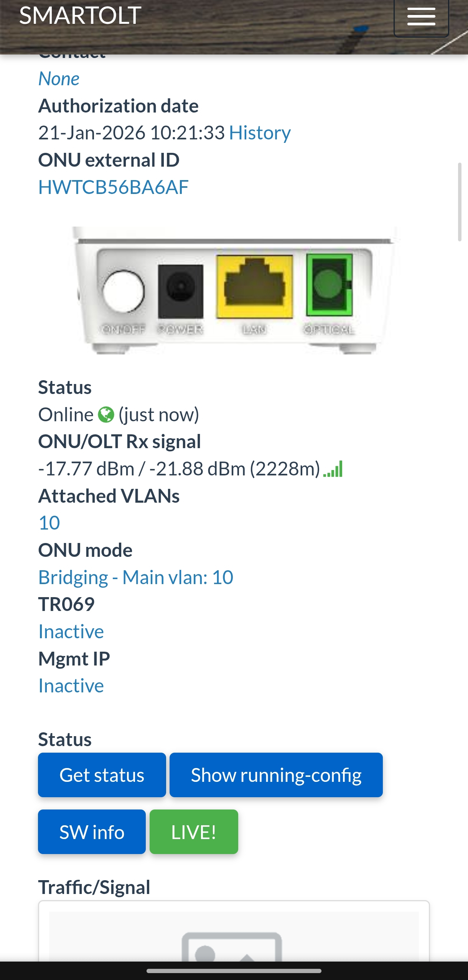The width and height of the screenshot is (468, 980).
Task: Open the SW info button
Action: 92,832
